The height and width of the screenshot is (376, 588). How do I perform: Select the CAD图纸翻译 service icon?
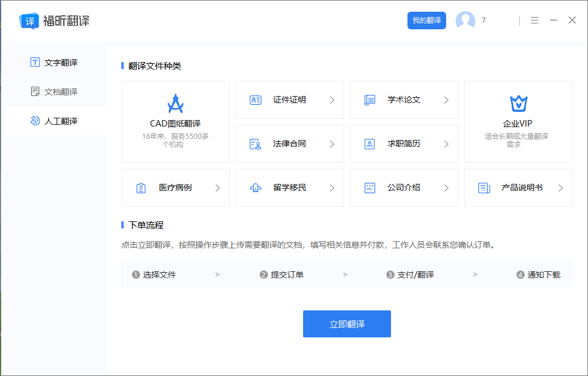(x=174, y=103)
